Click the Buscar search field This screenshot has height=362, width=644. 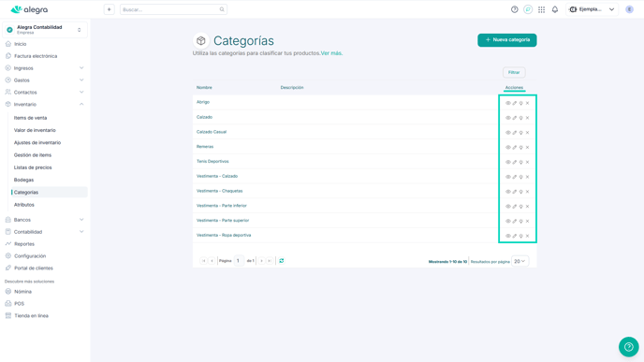point(173,9)
